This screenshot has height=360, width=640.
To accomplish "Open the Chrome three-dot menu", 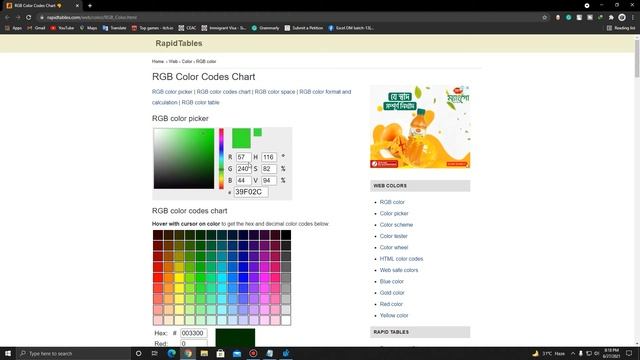I will click(633, 18).
